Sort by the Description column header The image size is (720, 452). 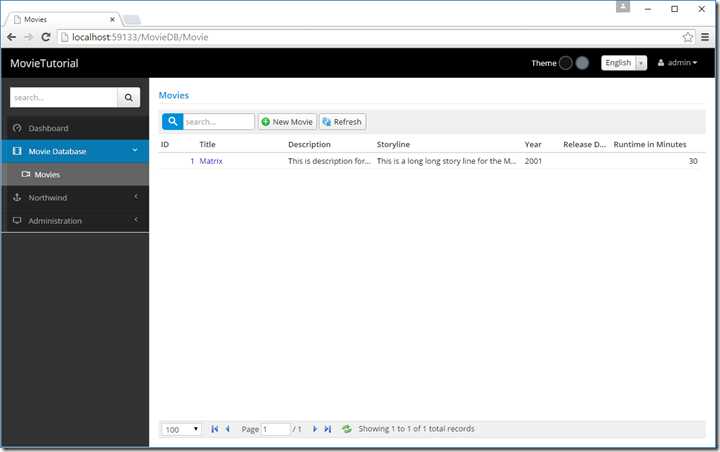click(309, 144)
